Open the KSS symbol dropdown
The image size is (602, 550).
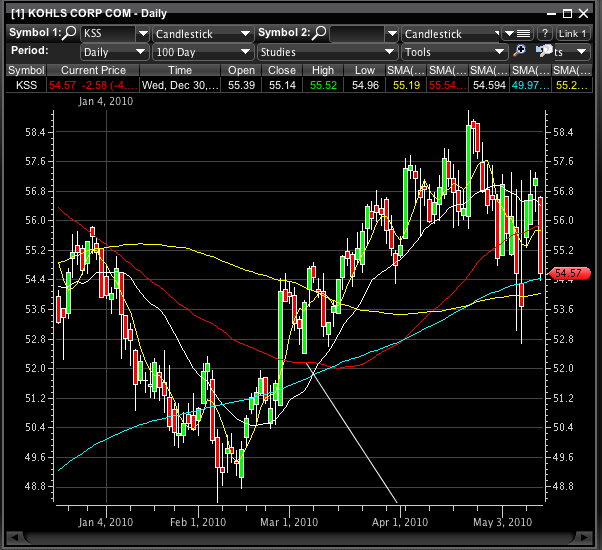tap(113, 33)
